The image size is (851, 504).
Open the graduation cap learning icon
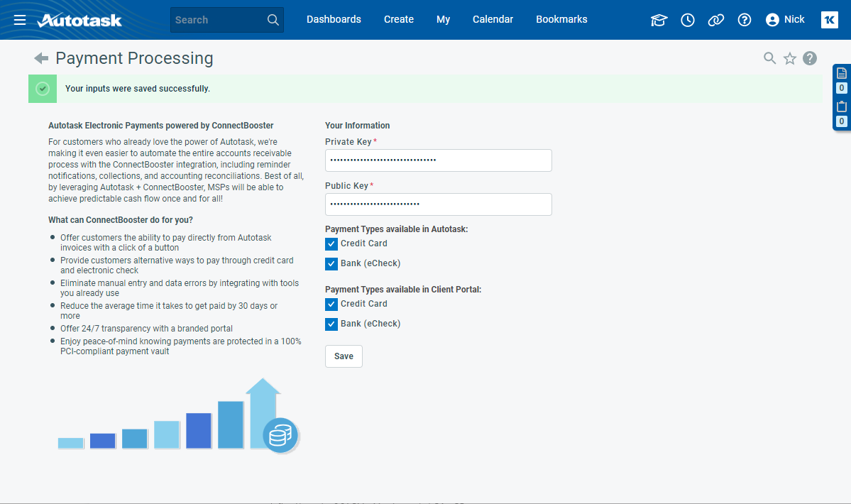(659, 20)
